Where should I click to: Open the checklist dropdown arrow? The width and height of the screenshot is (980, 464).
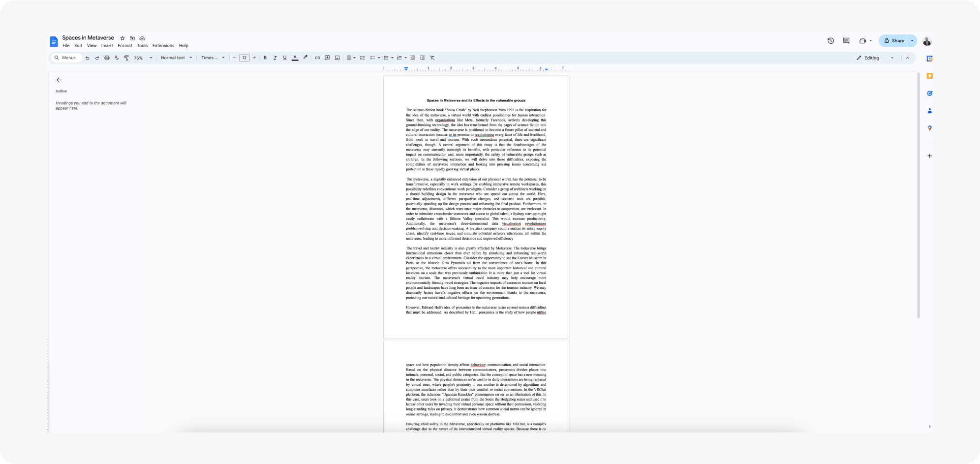point(379,58)
